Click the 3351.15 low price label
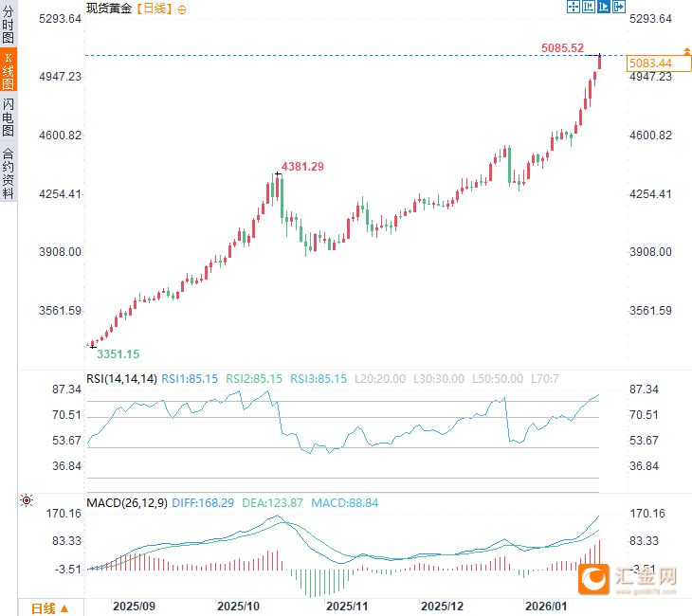Viewport: 692px width, 616px height. (118, 353)
